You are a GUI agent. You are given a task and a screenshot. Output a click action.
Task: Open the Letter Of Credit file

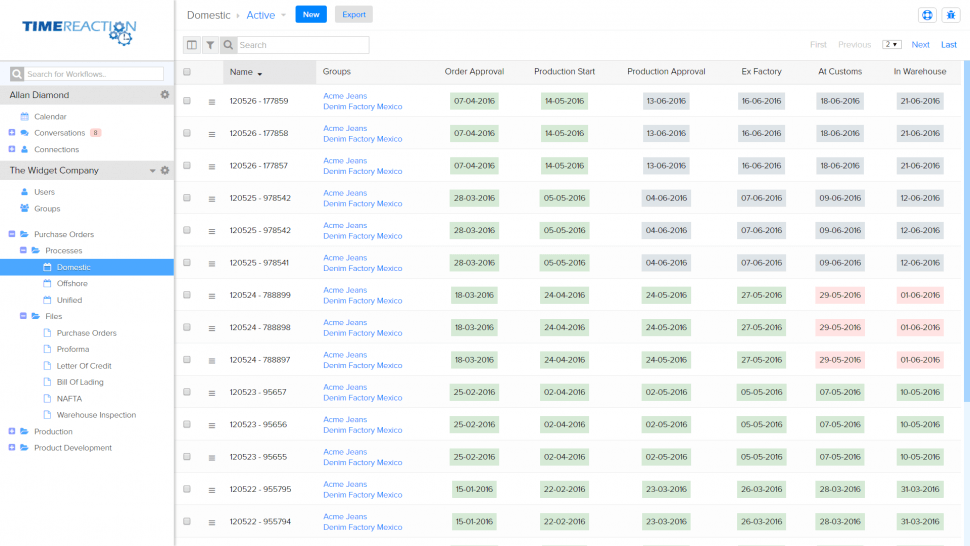click(84, 365)
